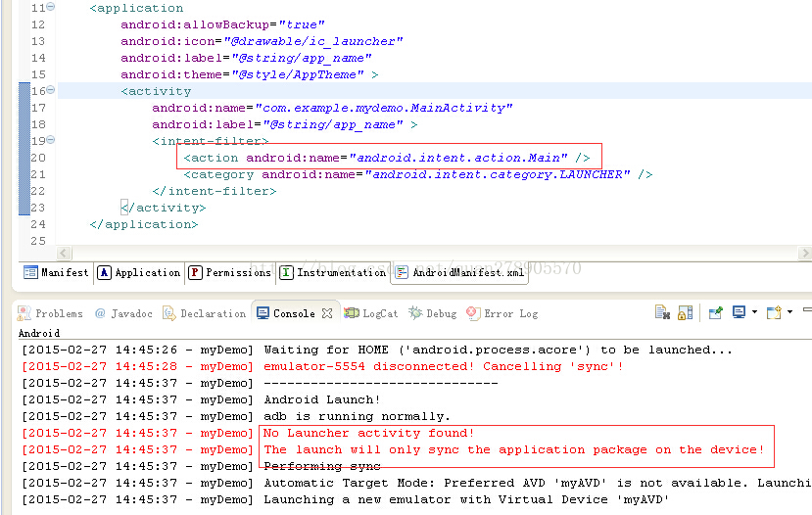Click the Open Console icon
This screenshot has height=515, width=812.
coord(774,312)
